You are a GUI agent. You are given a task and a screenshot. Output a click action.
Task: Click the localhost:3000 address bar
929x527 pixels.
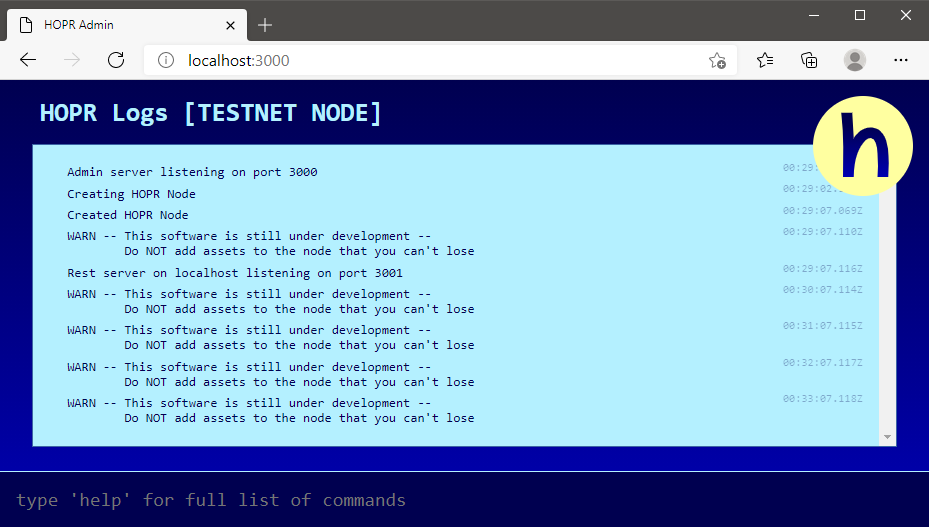tap(440, 60)
